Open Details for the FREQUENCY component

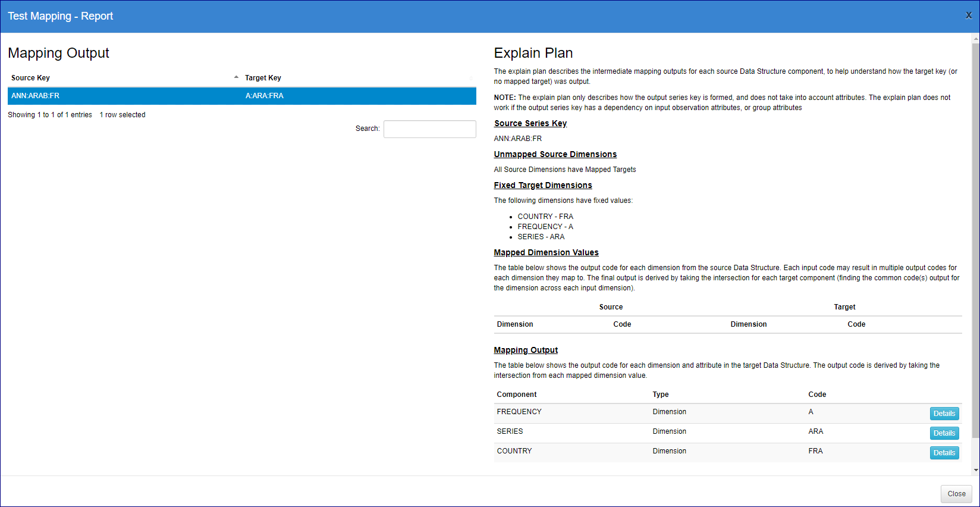click(944, 414)
